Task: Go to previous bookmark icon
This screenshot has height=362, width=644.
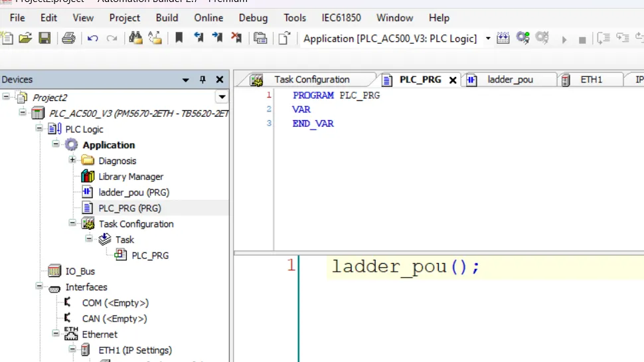Action: pos(199,38)
